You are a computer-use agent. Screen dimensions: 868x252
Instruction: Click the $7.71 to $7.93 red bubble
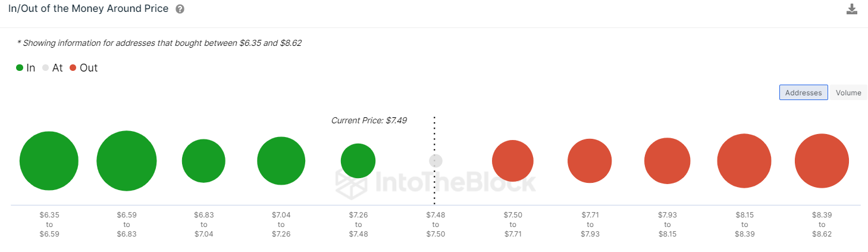[x=590, y=161]
